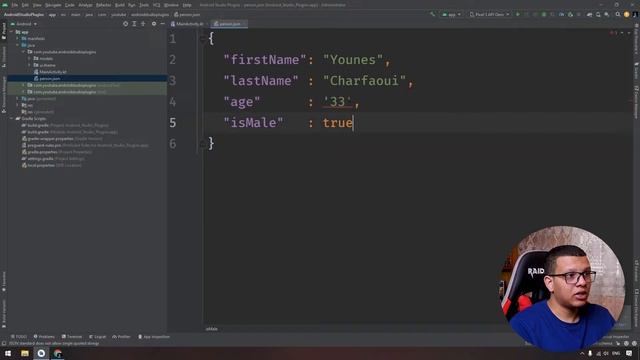Screen dimensions: 640x360
Task: Open Project panel gear options
Action: click(154, 24)
